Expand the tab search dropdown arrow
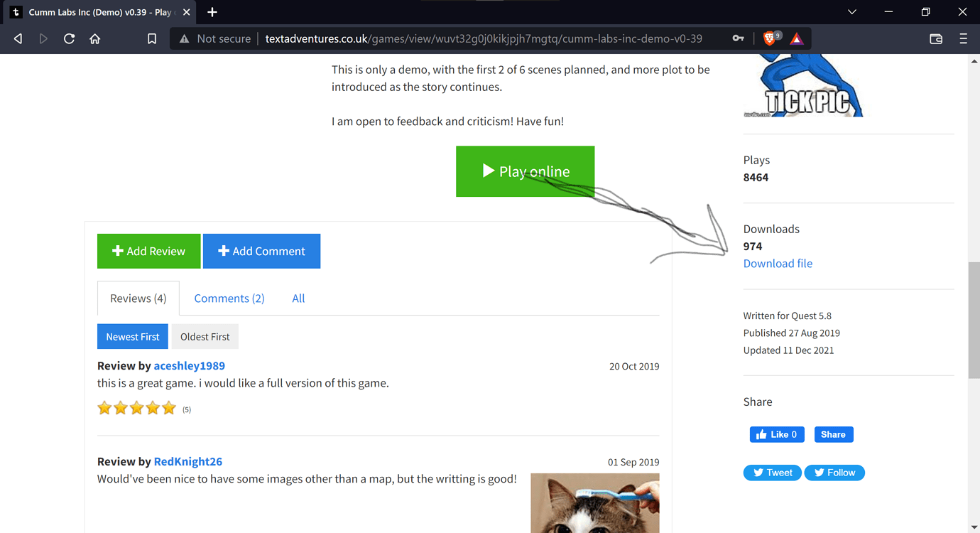This screenshot has width=980, height=533. 852,12
